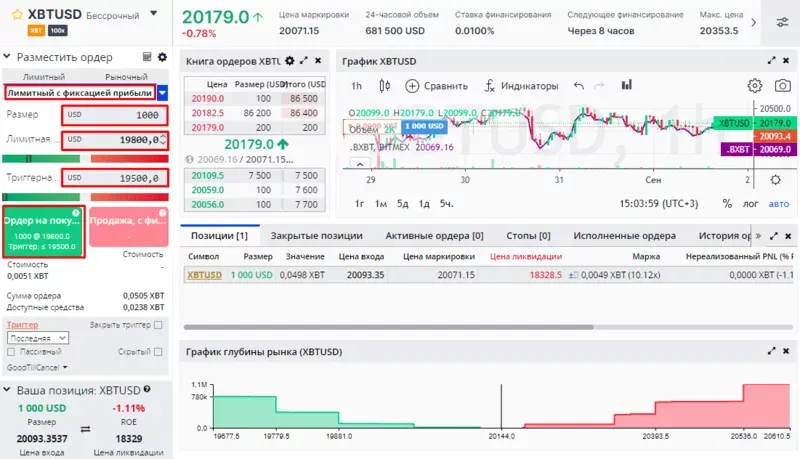
Task: Switch to the Позиции [1] tab
Action: (219, 236)
